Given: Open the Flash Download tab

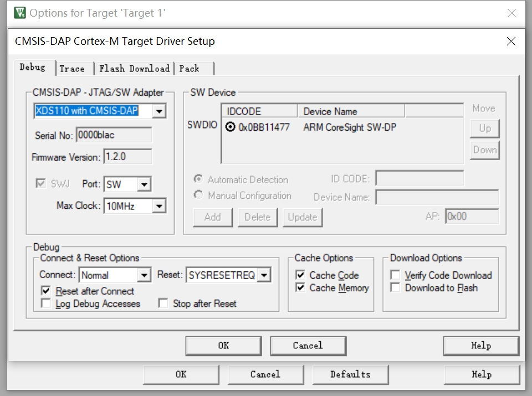Looking at the screenshot, I should [x=134, y=69].
